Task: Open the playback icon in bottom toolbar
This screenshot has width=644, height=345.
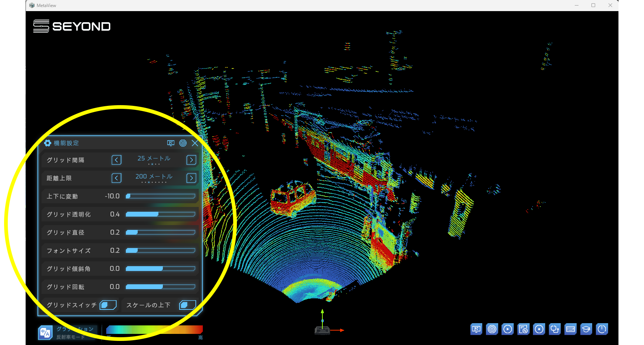Action: pyautogui.click(x=507, y=329)
